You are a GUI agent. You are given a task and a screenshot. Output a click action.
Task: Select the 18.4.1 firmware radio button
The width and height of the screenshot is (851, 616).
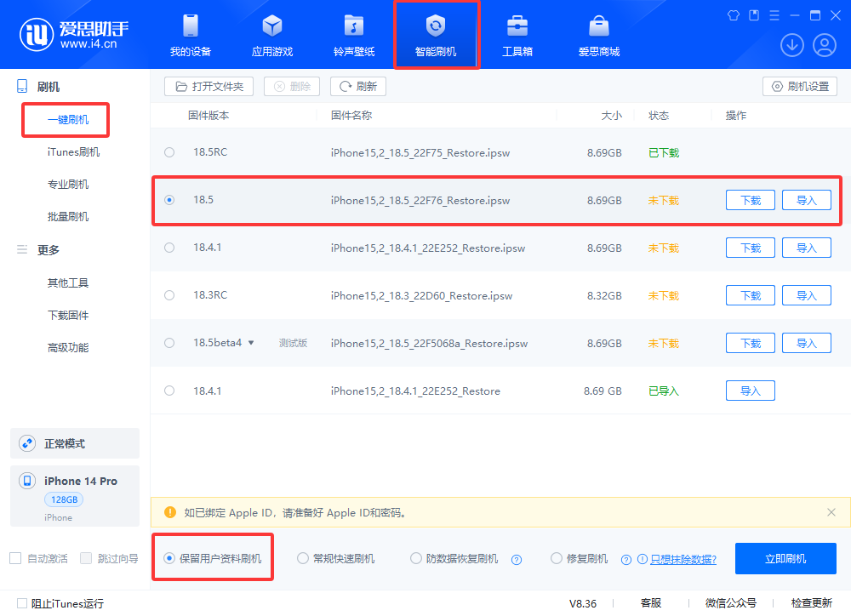point(168,248)
